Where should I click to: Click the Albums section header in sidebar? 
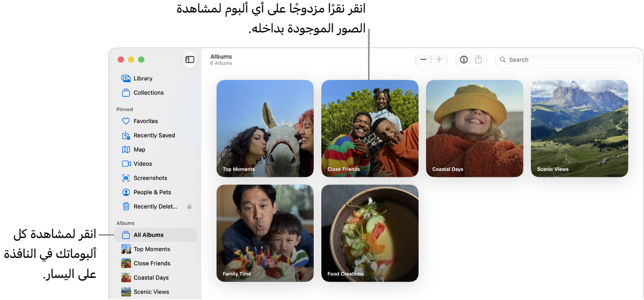click(x=125, y=223)
